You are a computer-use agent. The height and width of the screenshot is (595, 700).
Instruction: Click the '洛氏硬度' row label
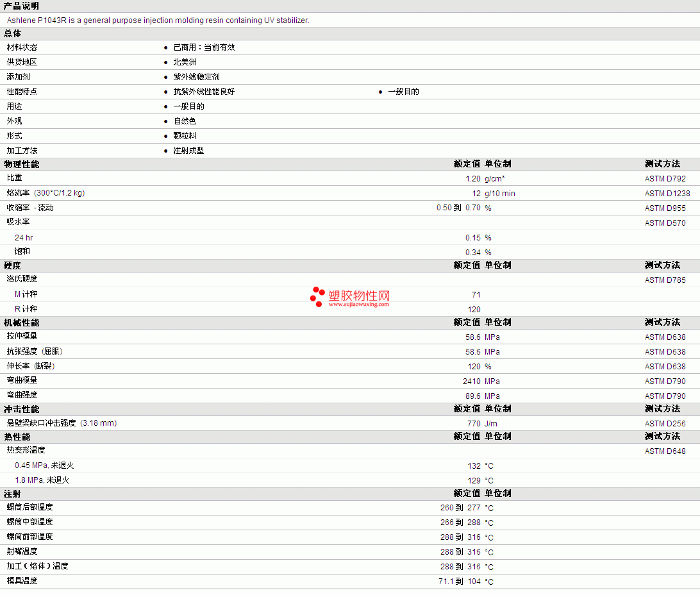[22, 279]
